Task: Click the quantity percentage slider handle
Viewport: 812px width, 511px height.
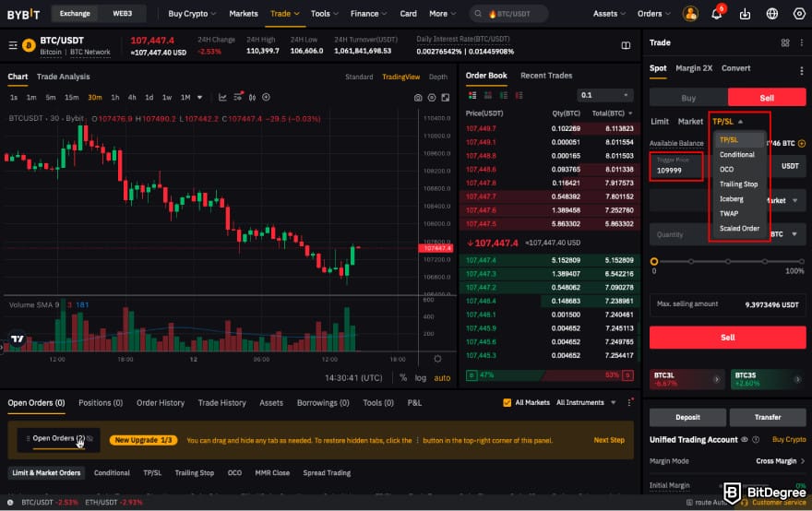Action: pyautogui.click(x=654, y=261)
